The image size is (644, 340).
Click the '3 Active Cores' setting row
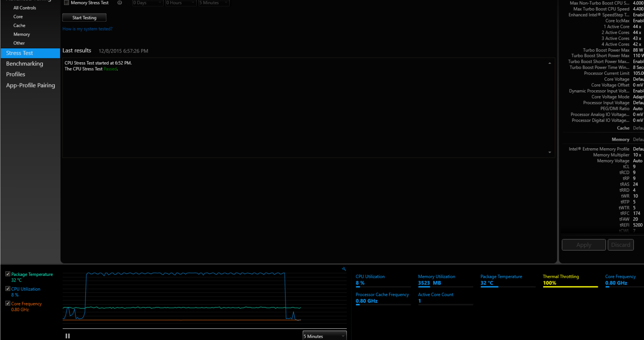click(621, 38)
